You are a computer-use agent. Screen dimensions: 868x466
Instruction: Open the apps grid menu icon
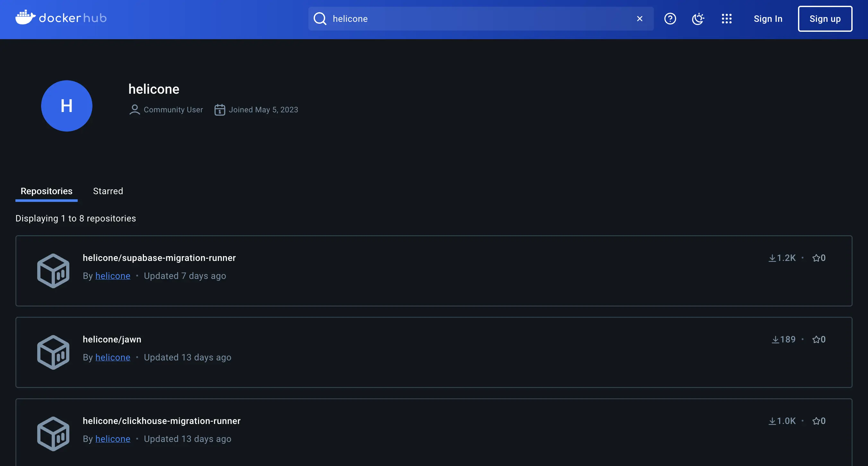[x=726, y=19]
